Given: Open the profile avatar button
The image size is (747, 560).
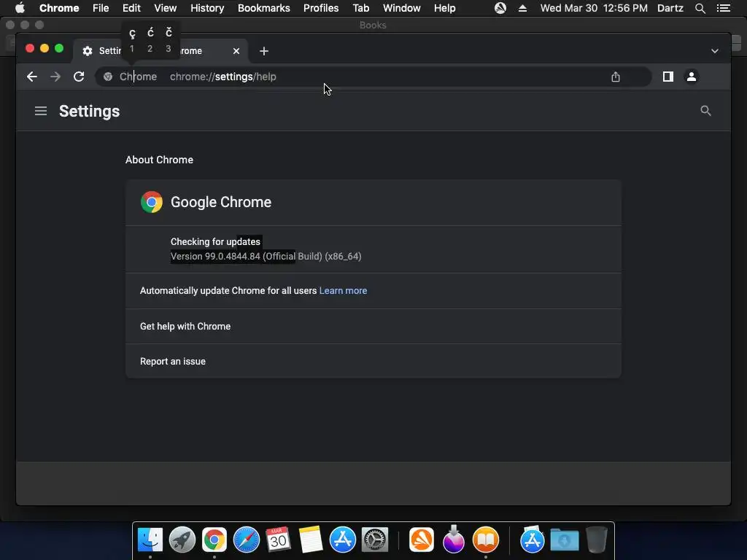Looking at the screenshot, I should point(692,77).
